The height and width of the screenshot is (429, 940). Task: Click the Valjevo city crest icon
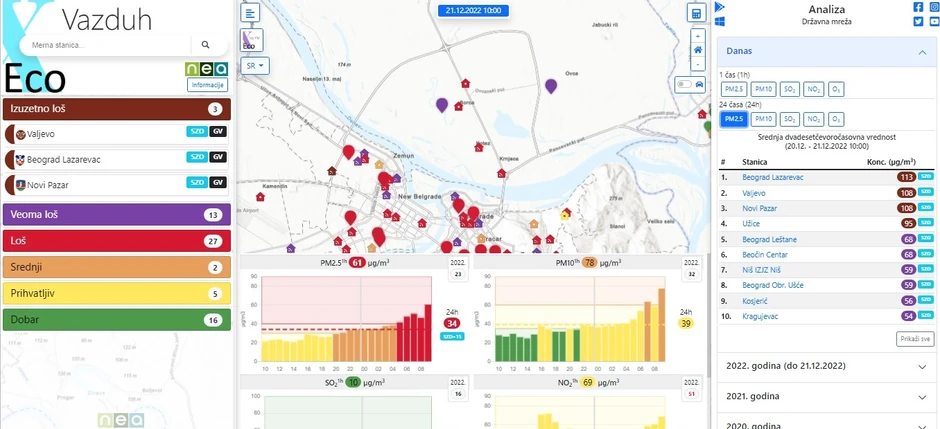[x=20, y=134]
